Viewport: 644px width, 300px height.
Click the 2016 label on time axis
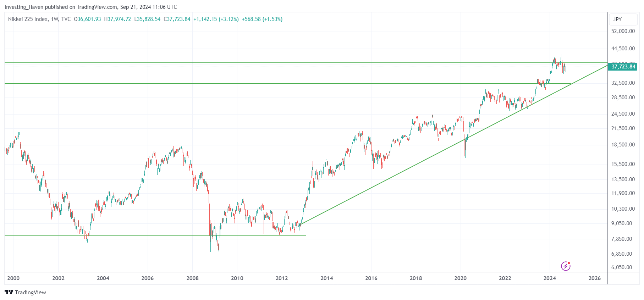[x=371, y=278]
